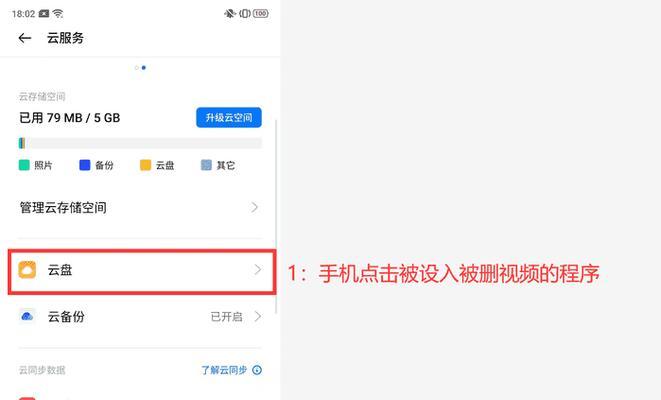Open the orange 云盘 cloud drive icon
Image resolution: width=661 pixels, height=400 pixels.
(27, 270)
